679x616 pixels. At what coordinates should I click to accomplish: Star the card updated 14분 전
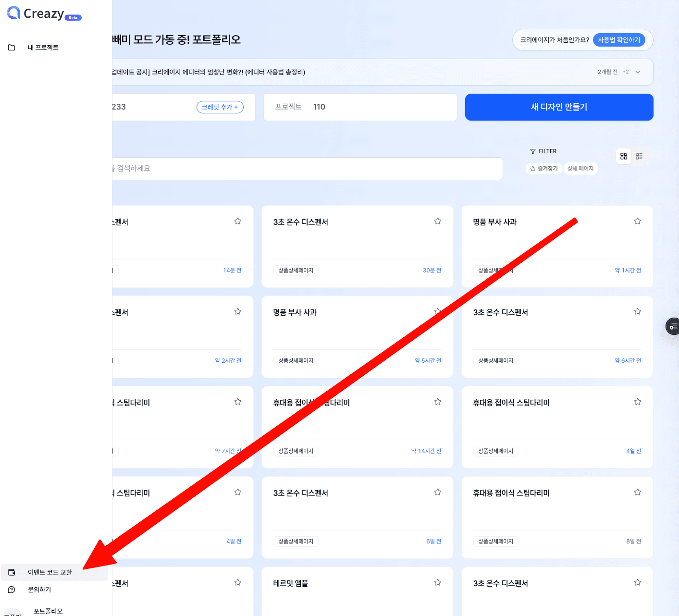tap(238, 221)
